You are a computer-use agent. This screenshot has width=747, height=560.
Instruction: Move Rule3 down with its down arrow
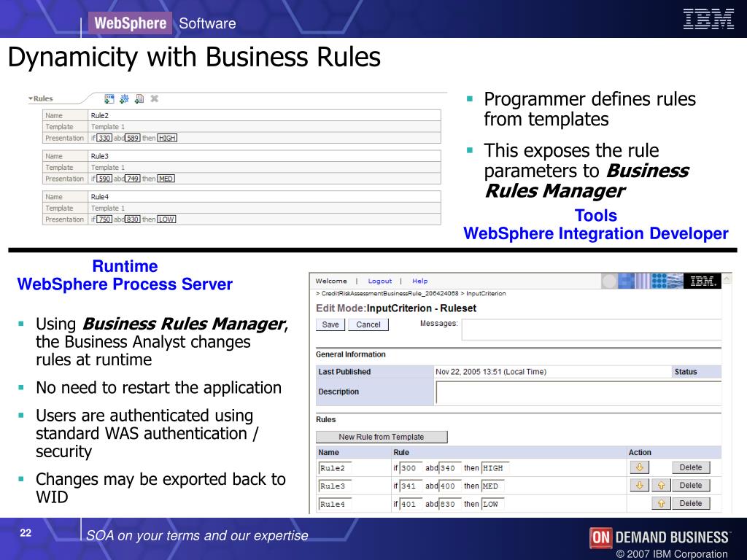(x=639, y=485)
